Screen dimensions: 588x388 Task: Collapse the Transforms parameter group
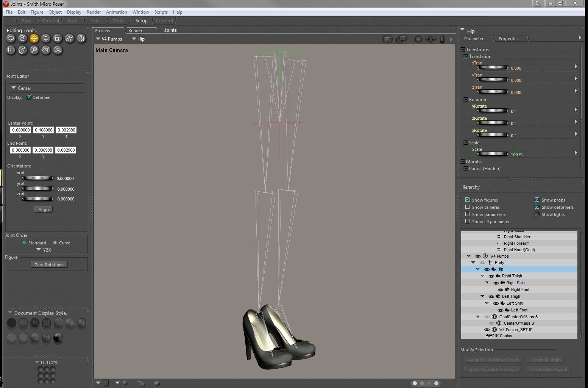[463, 49]
